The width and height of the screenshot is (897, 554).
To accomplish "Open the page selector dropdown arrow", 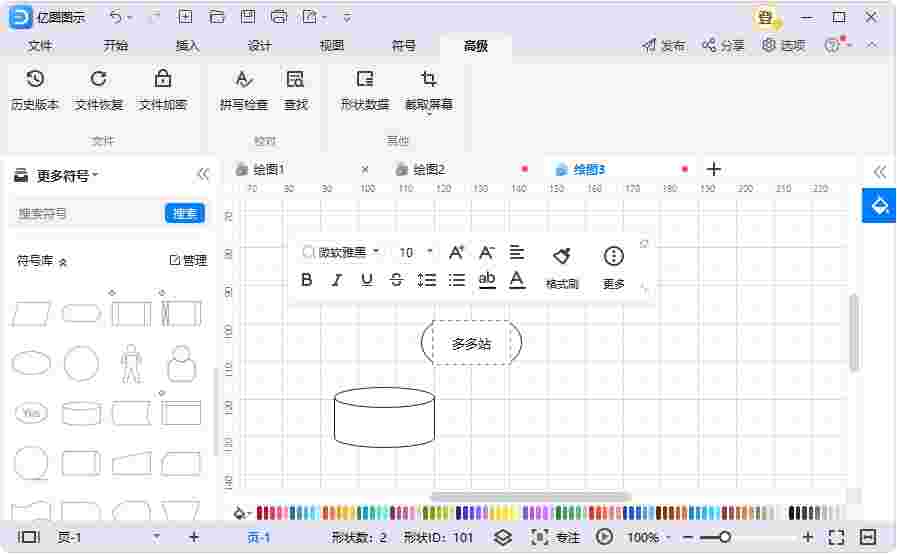I will tap(156, 537).
